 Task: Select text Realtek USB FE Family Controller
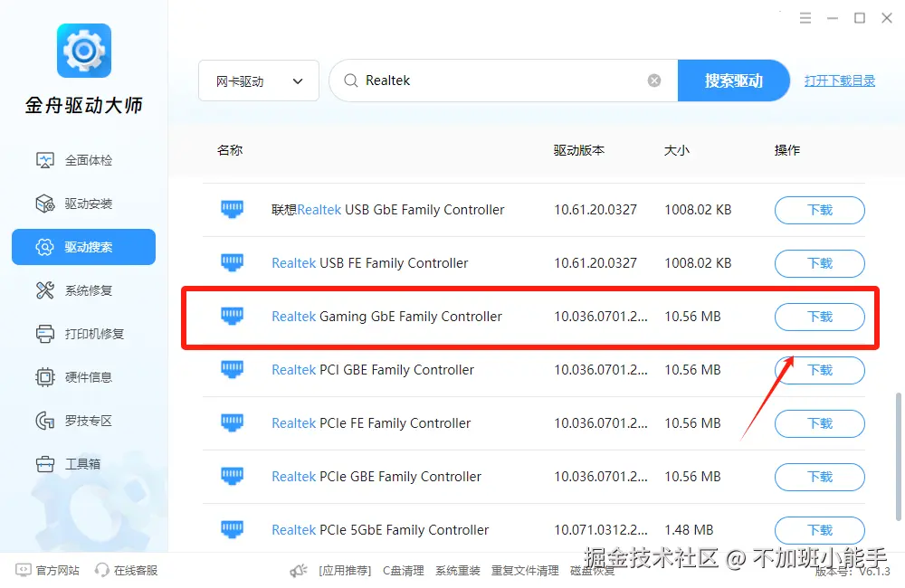click(x=369, y=263)
